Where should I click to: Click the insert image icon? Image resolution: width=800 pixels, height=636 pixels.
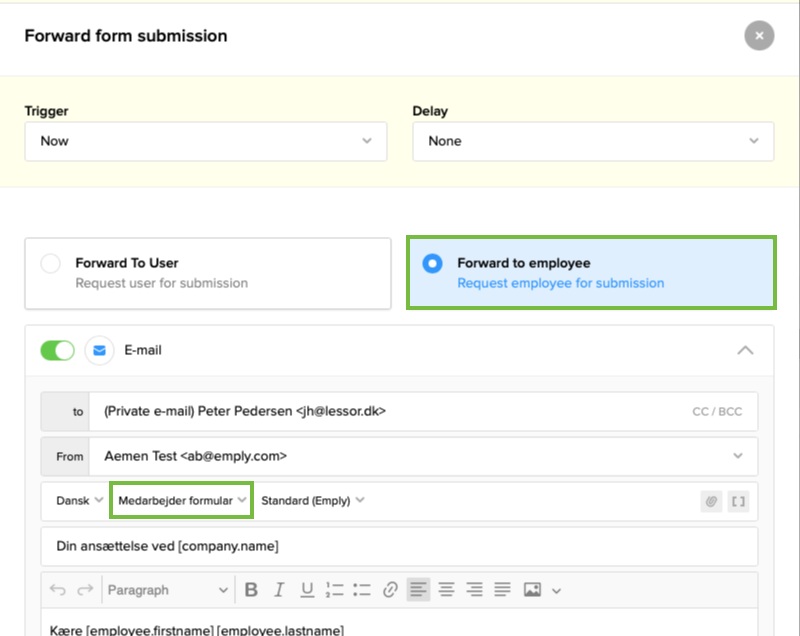[x=531, y=590]
